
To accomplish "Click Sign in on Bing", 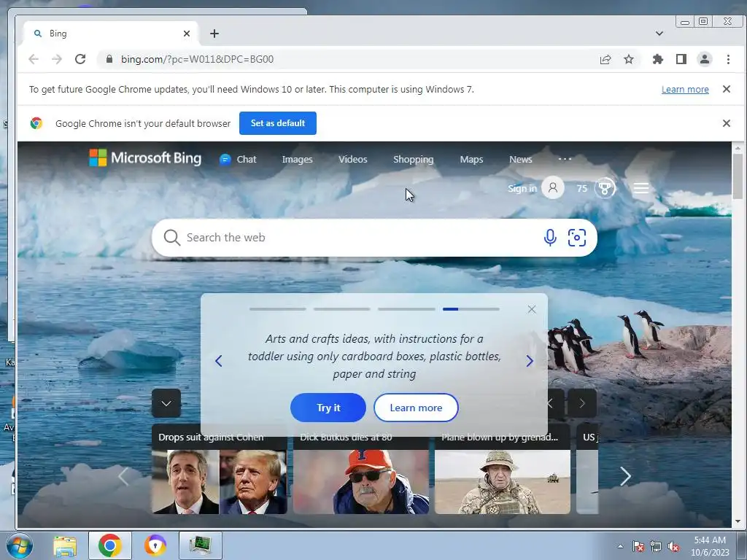I will 522,189.
